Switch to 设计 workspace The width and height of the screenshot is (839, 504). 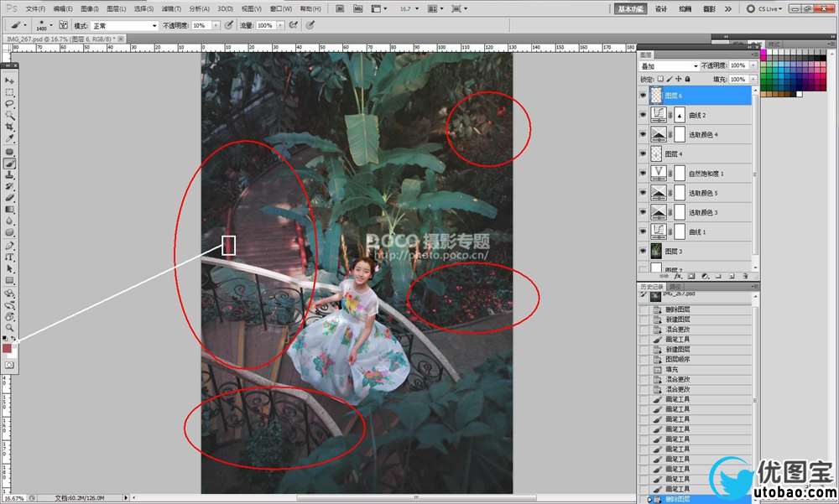[661, 8]
